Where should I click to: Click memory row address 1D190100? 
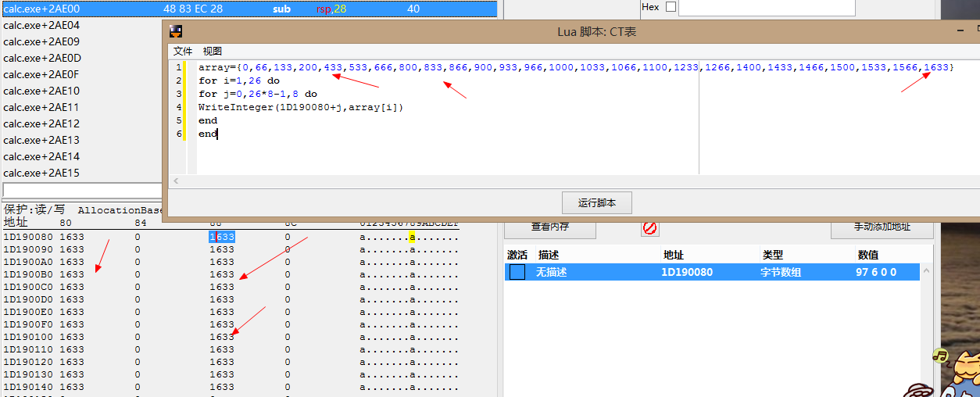(x=28, y=337)
